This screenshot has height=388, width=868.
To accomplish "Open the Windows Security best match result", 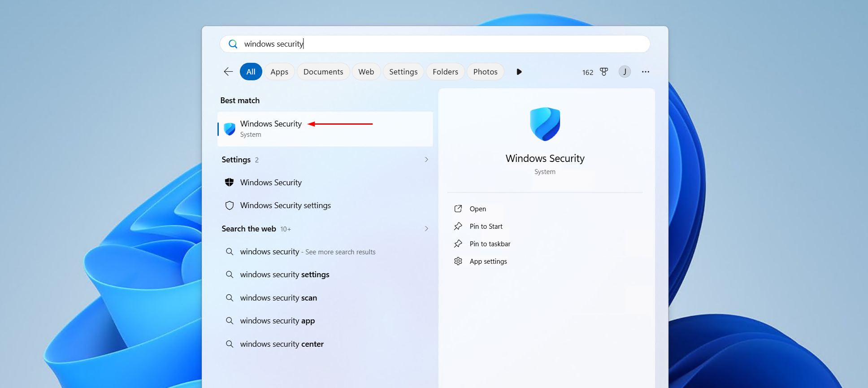I will 325,129.
